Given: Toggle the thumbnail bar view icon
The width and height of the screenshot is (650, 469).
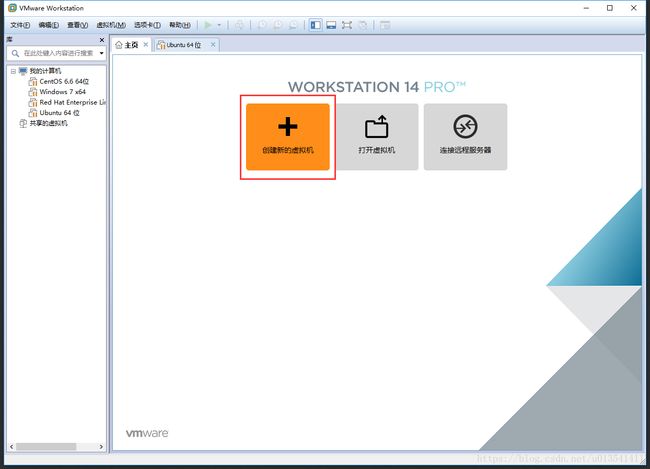Looking at the screenshot, I should (x=331, y=25).
